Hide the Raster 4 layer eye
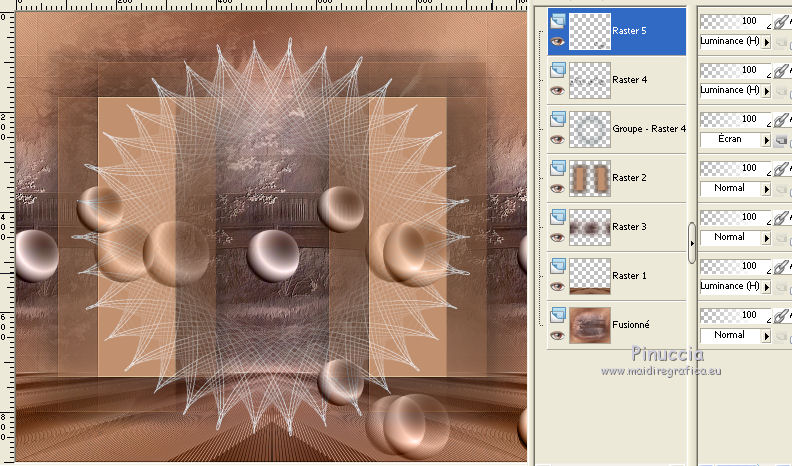Screen dimensions: 792x466 click(558, 90)
